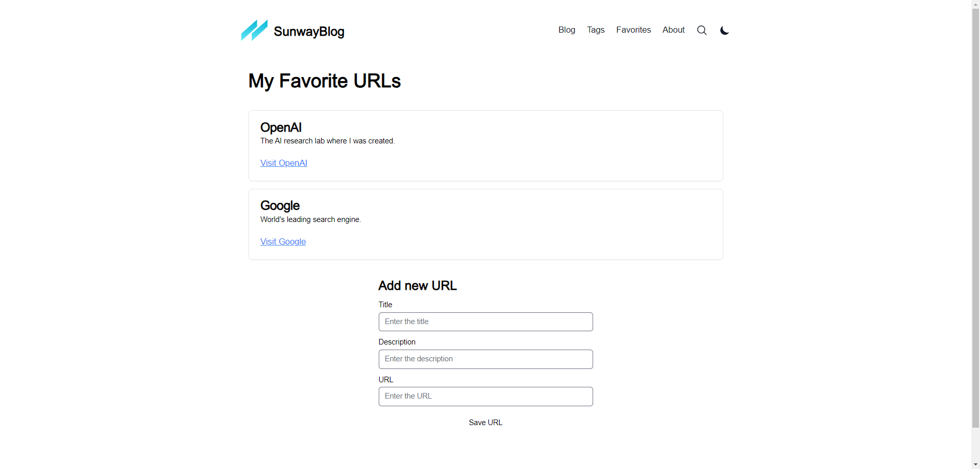The width and height of the screenshot is (980, 469).
Task: Click the vertical scrollbar thumb
Action: [975, 214]
